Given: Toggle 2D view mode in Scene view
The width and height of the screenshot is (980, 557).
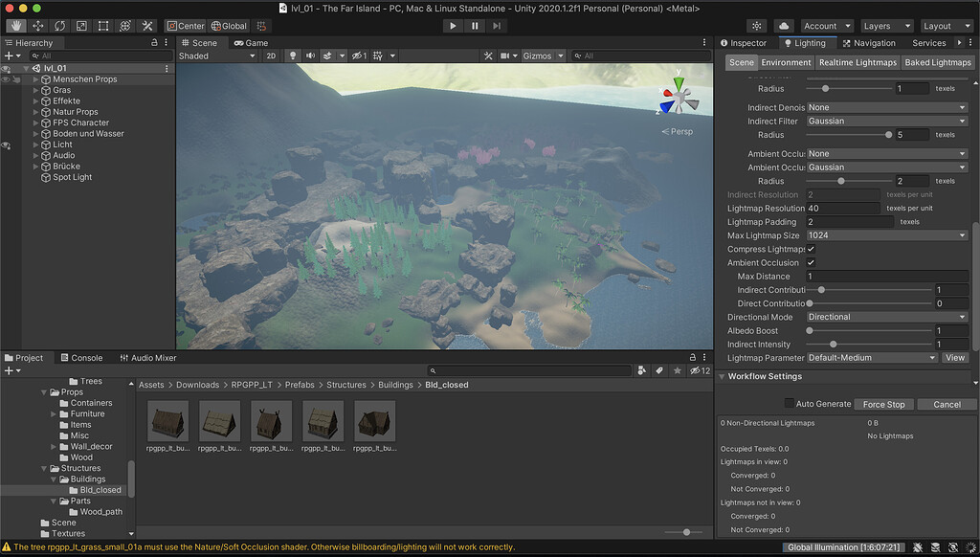Looking at the screenshot, I should (273, 56).
